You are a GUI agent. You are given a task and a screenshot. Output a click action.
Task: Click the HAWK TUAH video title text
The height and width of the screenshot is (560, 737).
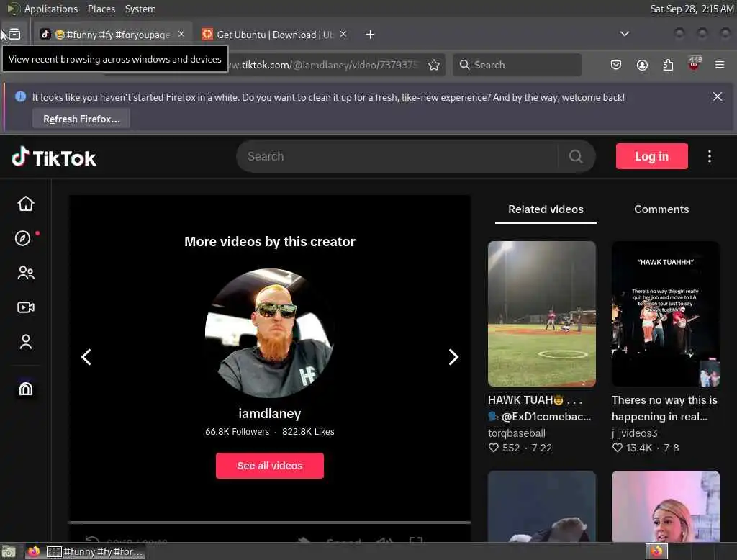point(540,408)
